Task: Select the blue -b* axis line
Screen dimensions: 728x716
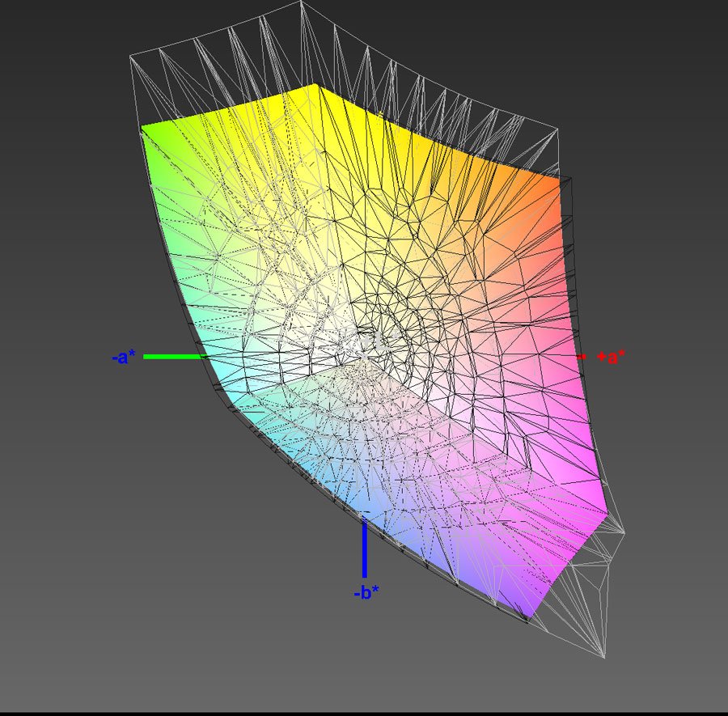Action: [365, 549]
